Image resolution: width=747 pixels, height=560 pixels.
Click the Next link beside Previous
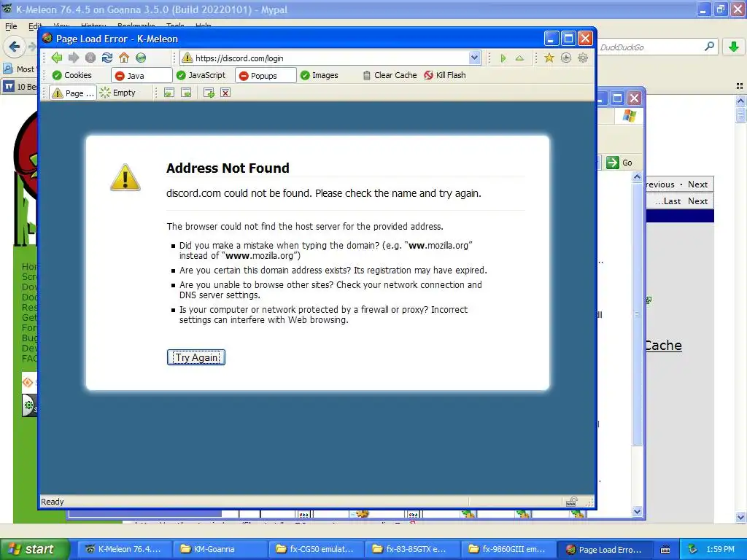pyautogui.click(x=697, y=184)
